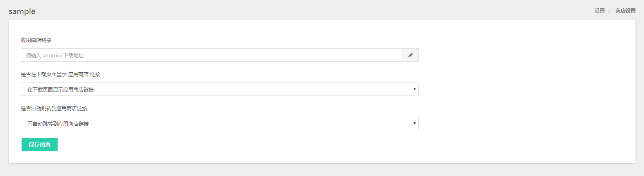Click the gray background below the settings panel
The height and width of the screenshot is (176, 644).
tap(322, 170)
